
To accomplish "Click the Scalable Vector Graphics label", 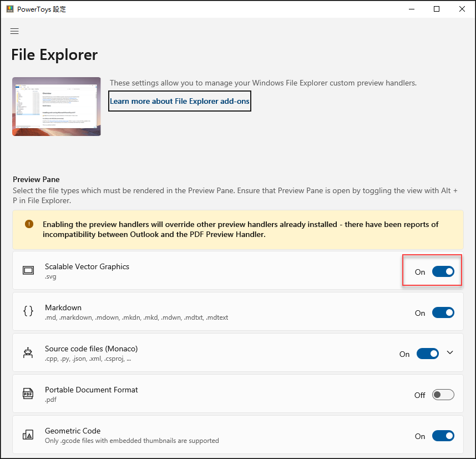I will (x=87, y=266).
